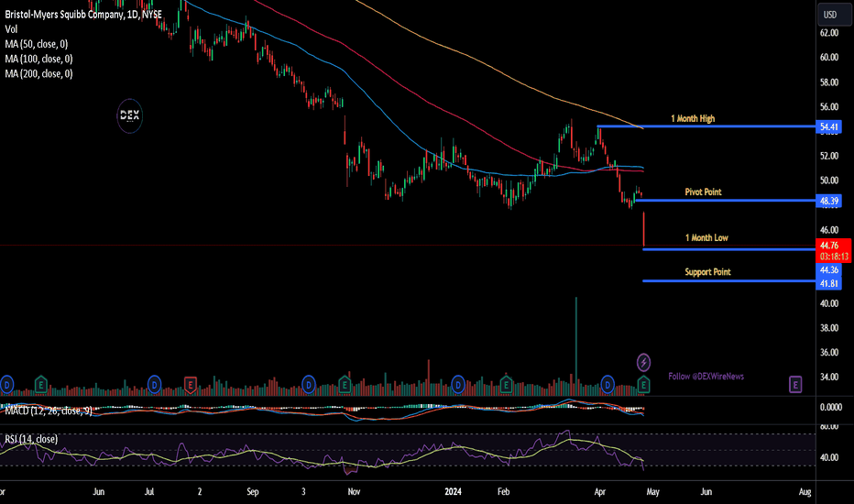
Task: Select the Vol indicator legend
Action: click(11, 29)
